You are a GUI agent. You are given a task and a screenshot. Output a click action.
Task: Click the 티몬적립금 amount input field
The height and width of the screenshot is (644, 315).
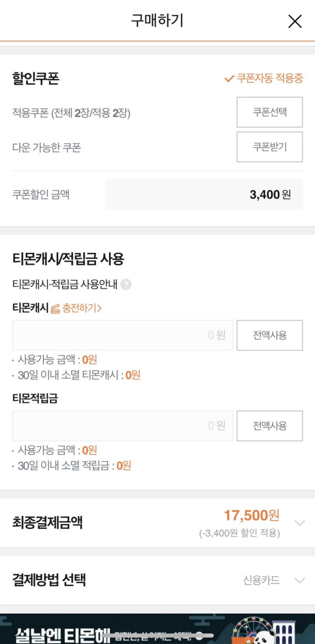coord(122,426)
